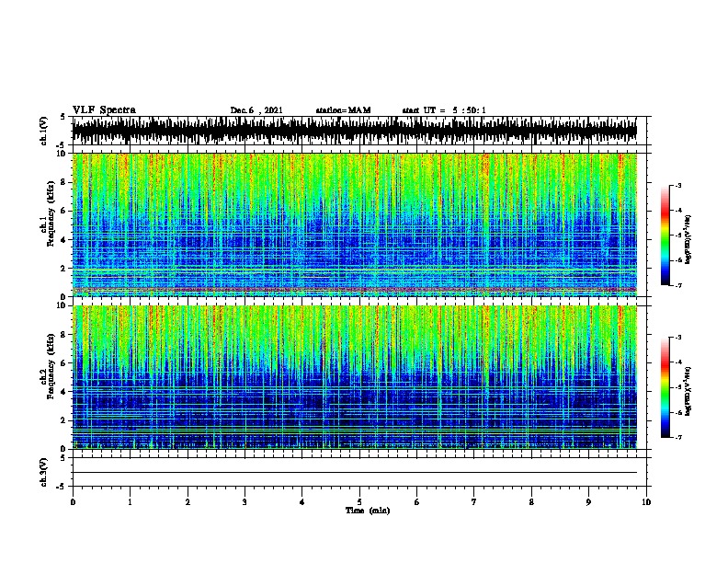Click the "station=MAM" header label
Screen dimensions: 728x563
(343, 110)
